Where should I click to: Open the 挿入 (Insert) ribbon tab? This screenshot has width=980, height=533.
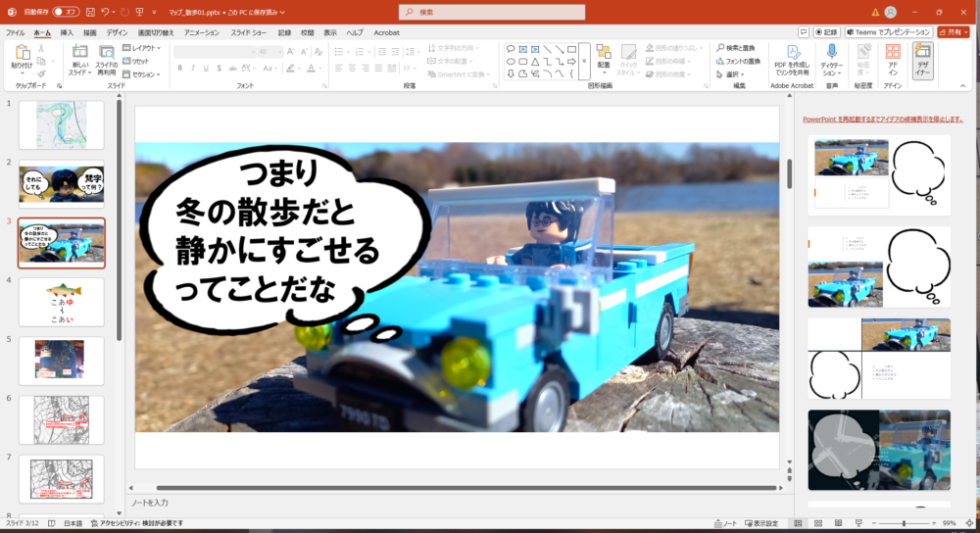coord(67,32)
